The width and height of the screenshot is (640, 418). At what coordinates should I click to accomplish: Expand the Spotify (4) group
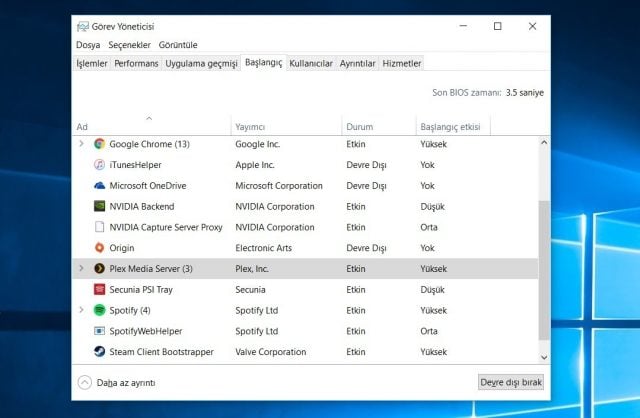(81, 310)
